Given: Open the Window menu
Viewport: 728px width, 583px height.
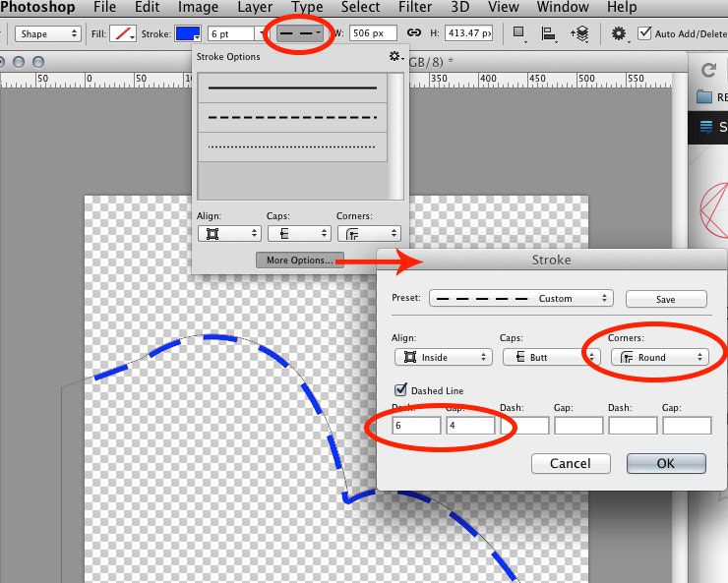Looking at the screenshot, I should click(563, 7).
